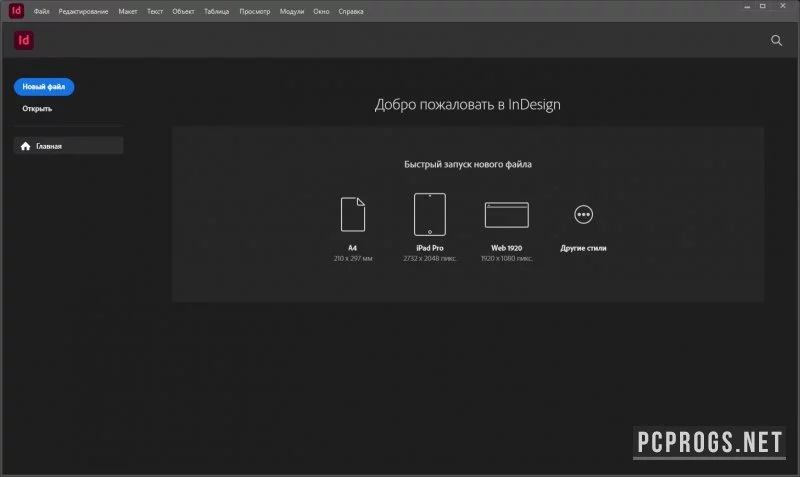The height and width of the screenshot is (477, 800).
Task: Open the Справка menu
Action: point(351,11)
